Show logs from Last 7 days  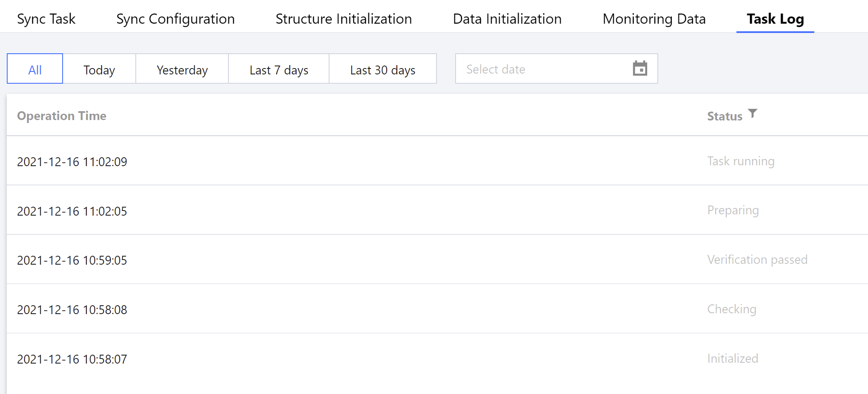[x=279, y=69]
